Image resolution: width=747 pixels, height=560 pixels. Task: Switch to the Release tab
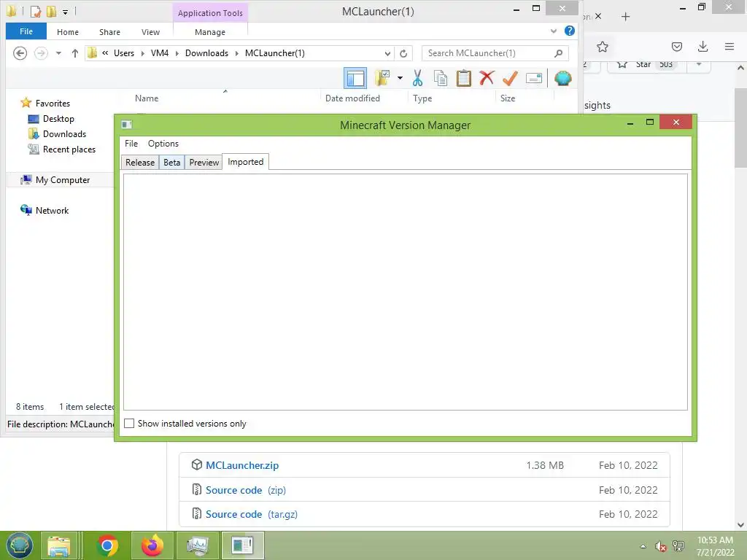[139, 163]
